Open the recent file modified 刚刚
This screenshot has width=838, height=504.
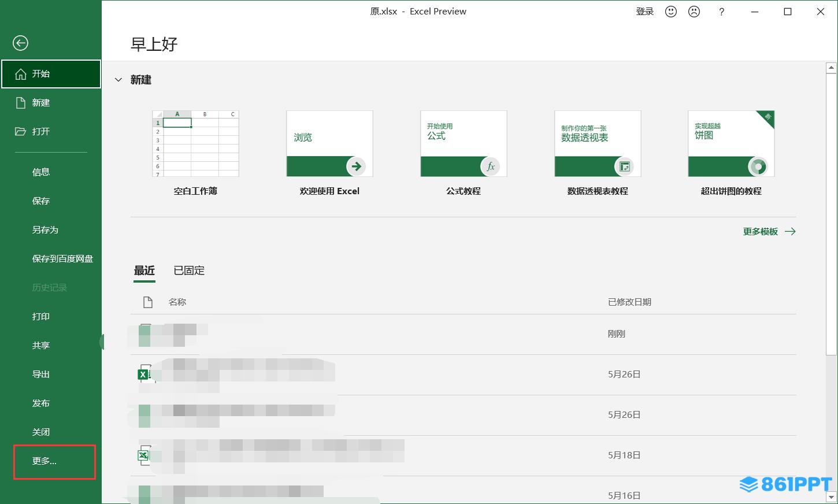tap(464, 335)
